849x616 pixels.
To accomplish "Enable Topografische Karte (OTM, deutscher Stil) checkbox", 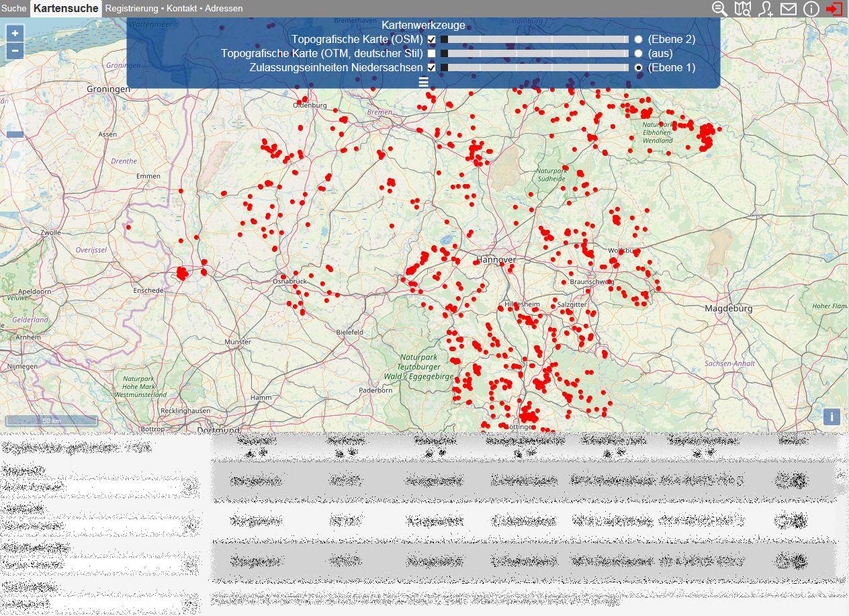I will [431, 54].
